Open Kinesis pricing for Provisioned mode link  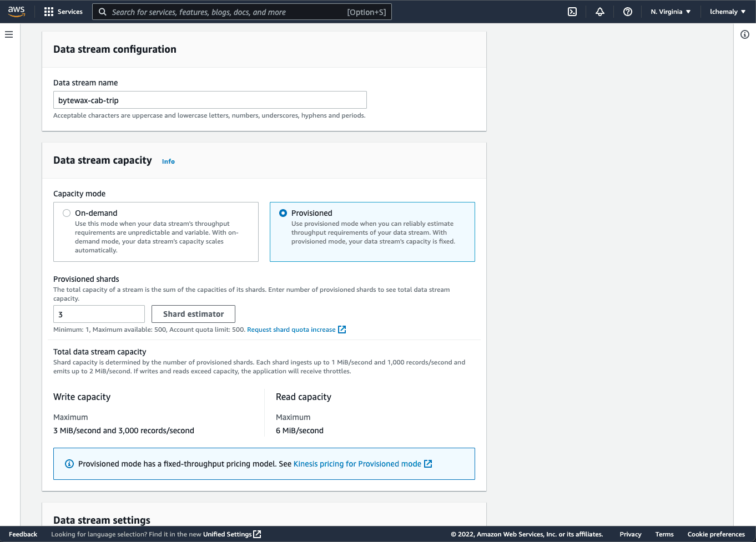tap(357, 464)
